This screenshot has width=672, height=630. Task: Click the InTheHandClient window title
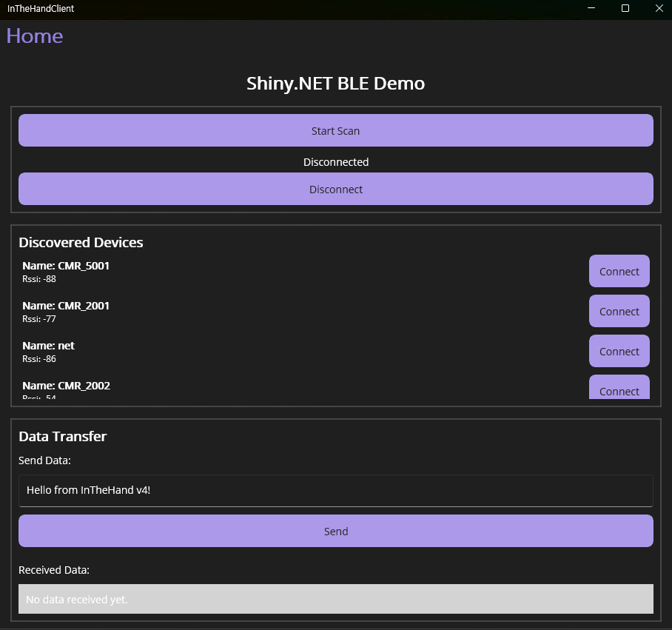pos(41,9)
